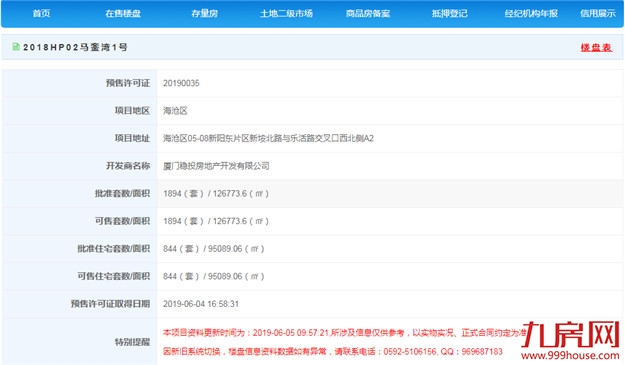
Task: Click permit date 2019-06-04 16:58:31
Action: point(201,304)
